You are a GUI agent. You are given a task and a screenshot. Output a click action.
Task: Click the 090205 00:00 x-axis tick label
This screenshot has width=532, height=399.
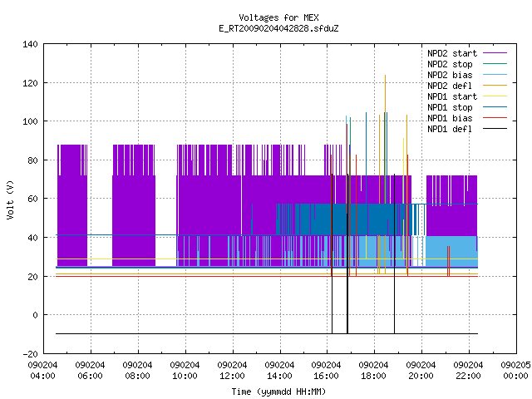(x=515, y=371)
